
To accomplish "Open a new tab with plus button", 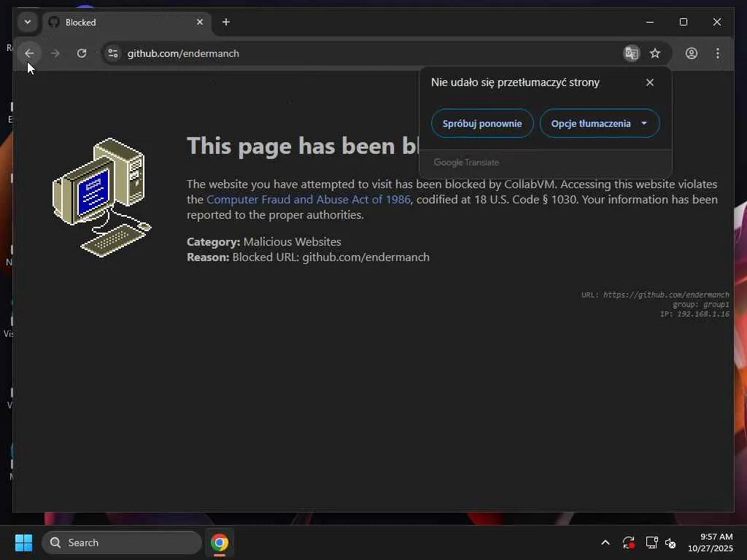I will click(226, 22).
